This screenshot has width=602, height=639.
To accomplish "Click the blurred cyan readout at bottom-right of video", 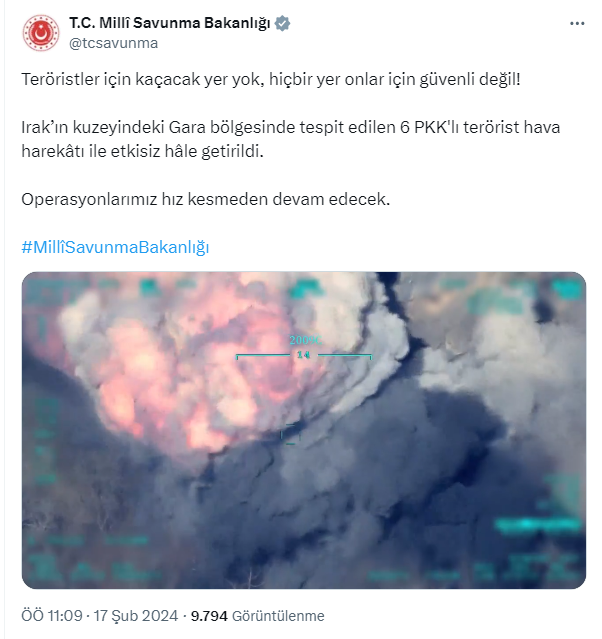I will [x=538, y=524].
